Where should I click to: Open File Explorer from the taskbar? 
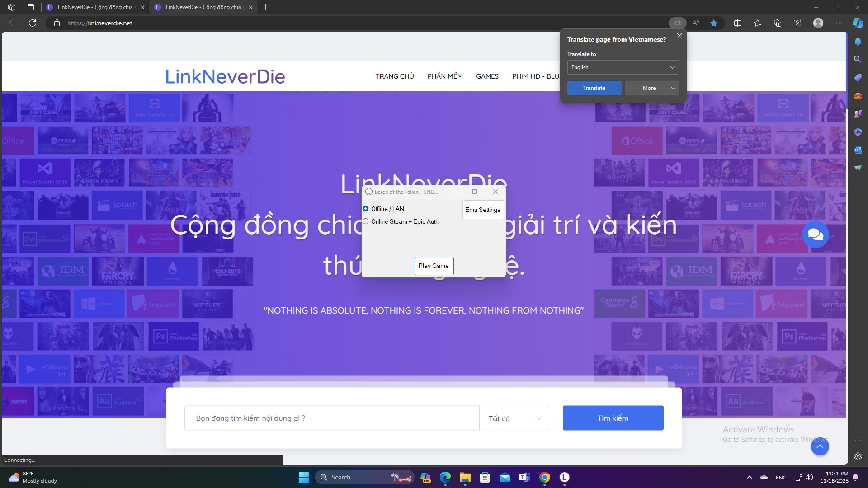click(x=465, y=477)
